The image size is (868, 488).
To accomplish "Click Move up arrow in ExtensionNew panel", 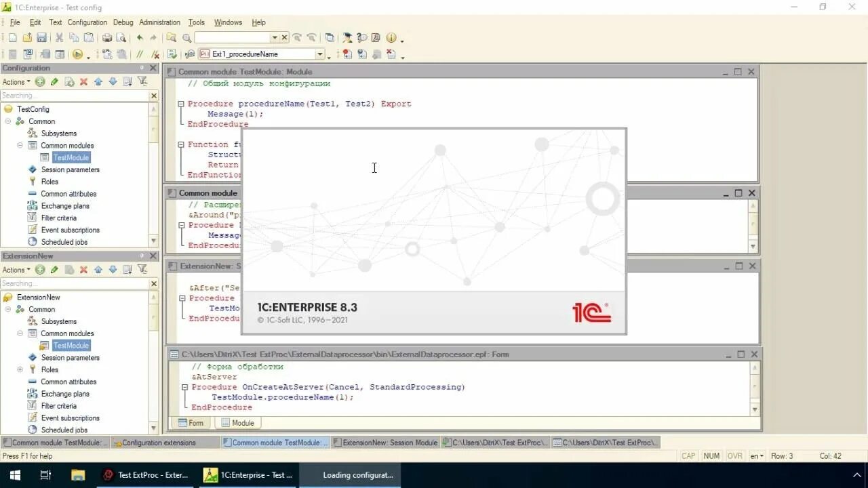I will [x=98, y=270].
